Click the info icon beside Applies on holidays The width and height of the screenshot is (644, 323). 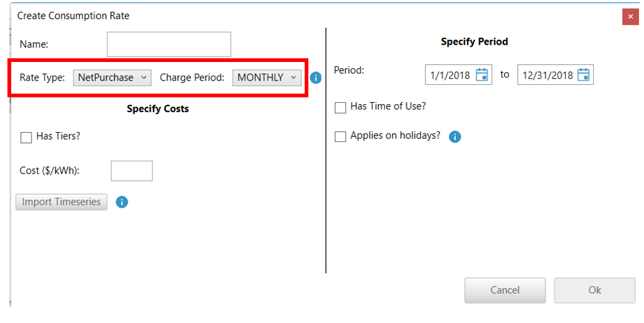coord(455,136)
